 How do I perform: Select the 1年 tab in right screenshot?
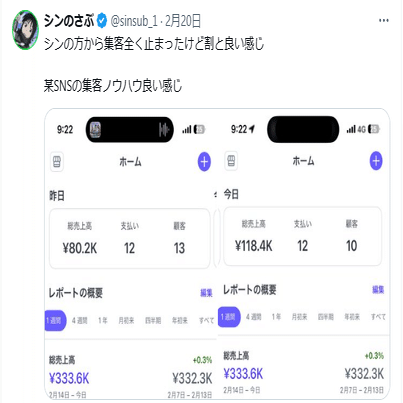tap(276, 317)
